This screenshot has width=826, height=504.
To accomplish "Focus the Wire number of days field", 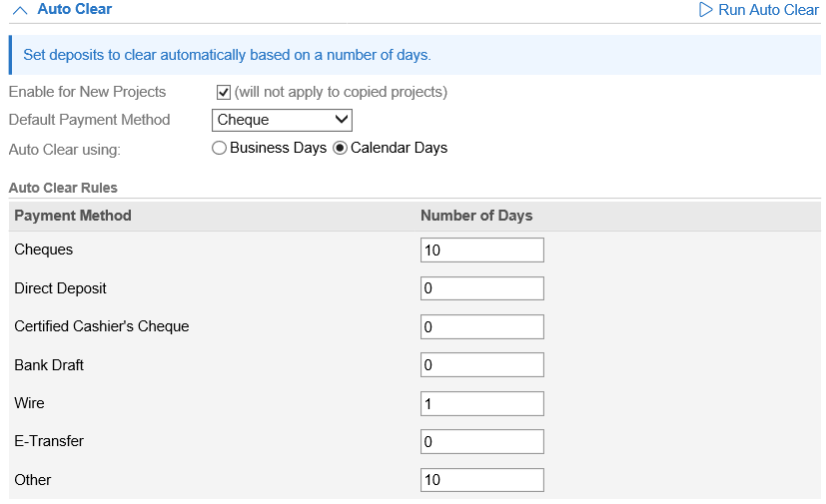I will tap(481, 403).
